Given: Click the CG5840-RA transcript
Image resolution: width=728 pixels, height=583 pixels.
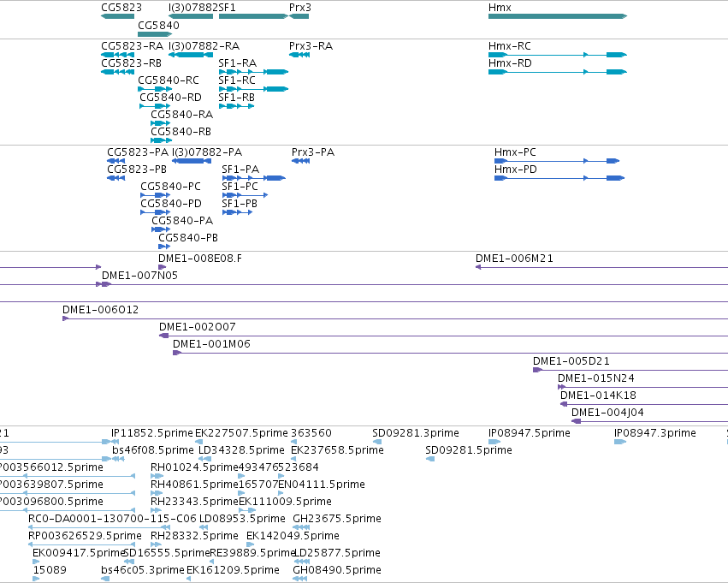Looking at the screenshot, I should (x=161, y=123).
